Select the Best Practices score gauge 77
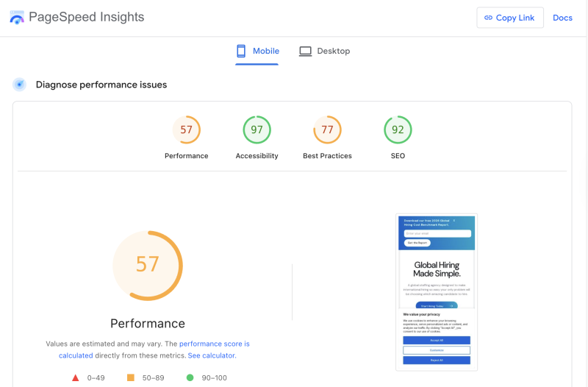This screenshot has width=588, height=387. pos(327,129)
